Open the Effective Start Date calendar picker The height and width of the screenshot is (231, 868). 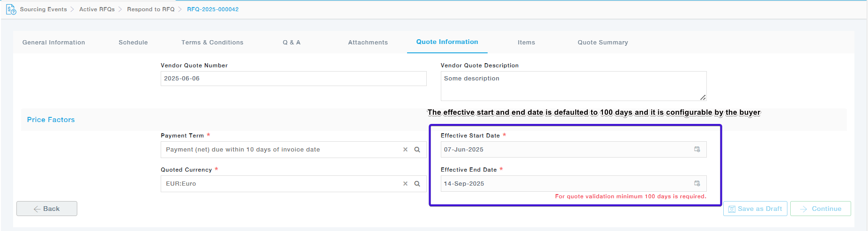point(697,150)
